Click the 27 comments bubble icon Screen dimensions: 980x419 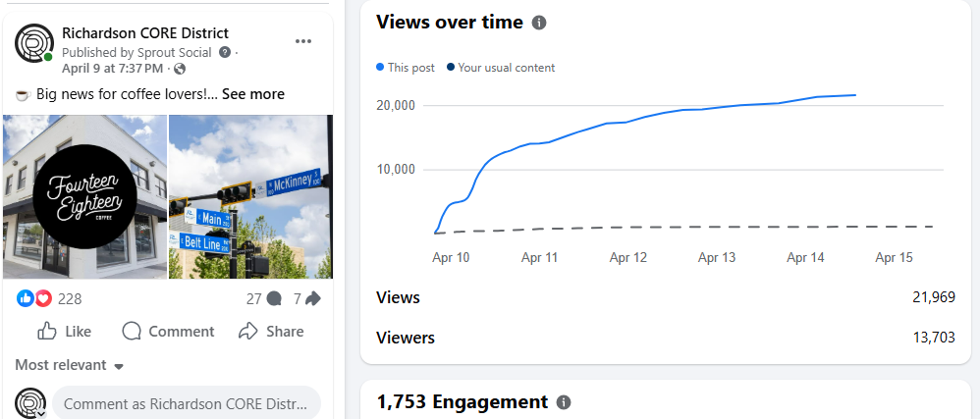[x=274, y=299]
